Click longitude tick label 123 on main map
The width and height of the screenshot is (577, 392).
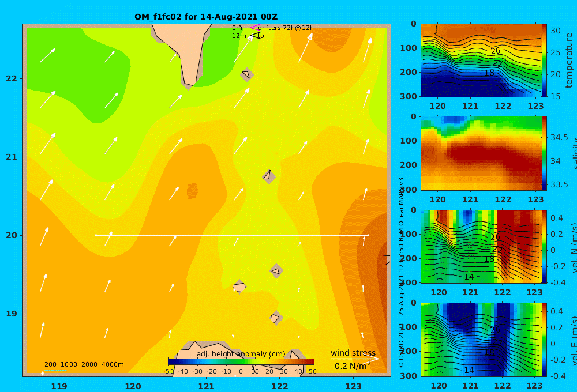(354, 386)
